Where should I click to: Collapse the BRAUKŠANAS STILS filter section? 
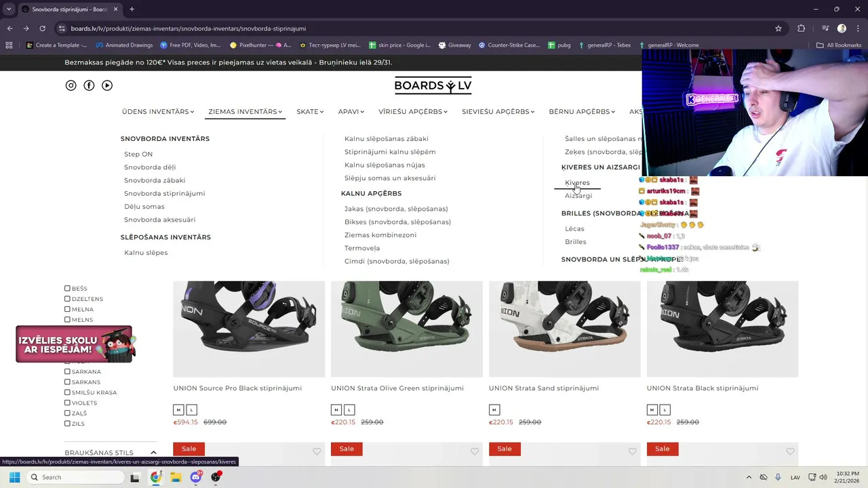153,453
